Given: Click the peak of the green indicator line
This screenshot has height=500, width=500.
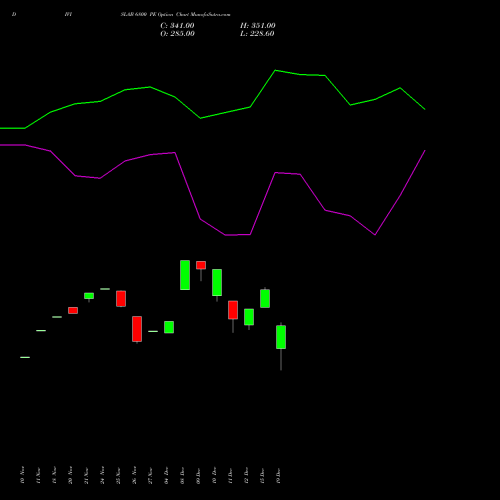Looking at the screenshot, I should coord(275,70).
